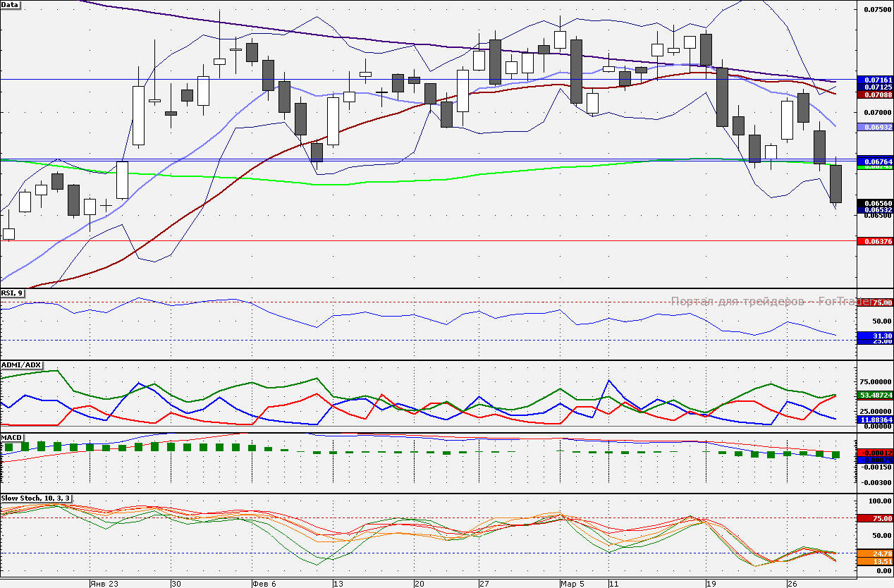Click the "Slow Stoch, 10, 3, 3" label

coord(35,498)
